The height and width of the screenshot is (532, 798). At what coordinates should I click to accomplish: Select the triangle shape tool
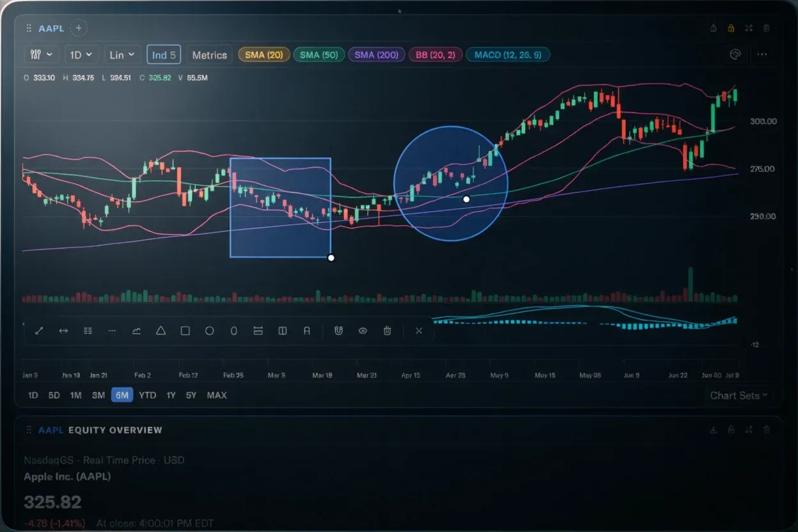pos(160,331)
